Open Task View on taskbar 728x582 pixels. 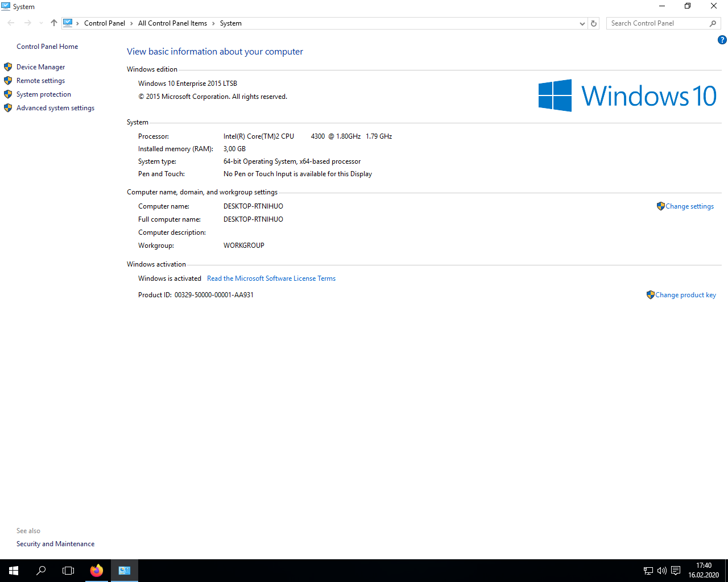(68, 571)
